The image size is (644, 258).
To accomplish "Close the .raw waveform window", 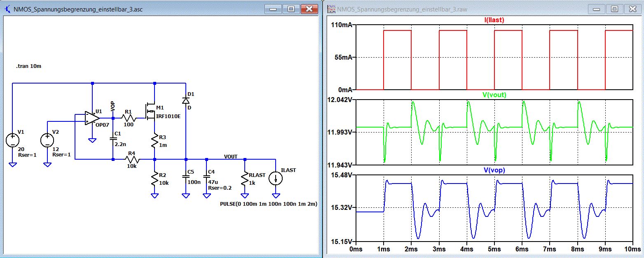I will [632, 8].
